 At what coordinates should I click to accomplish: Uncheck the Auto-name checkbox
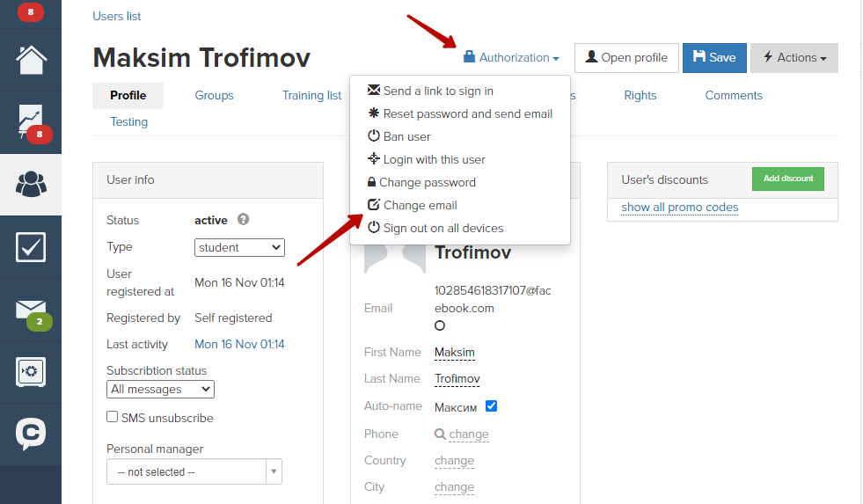[x=492, y=406]
